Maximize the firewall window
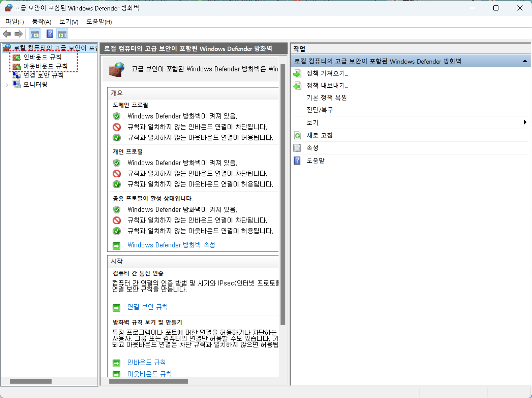532x398 pixels. click(x=496, y=8)
